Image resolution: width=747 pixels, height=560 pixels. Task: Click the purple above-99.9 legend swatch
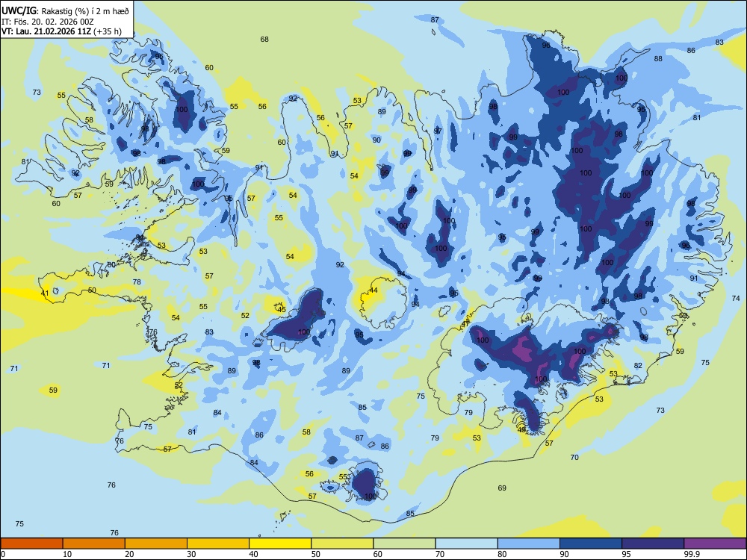[715, 544]
